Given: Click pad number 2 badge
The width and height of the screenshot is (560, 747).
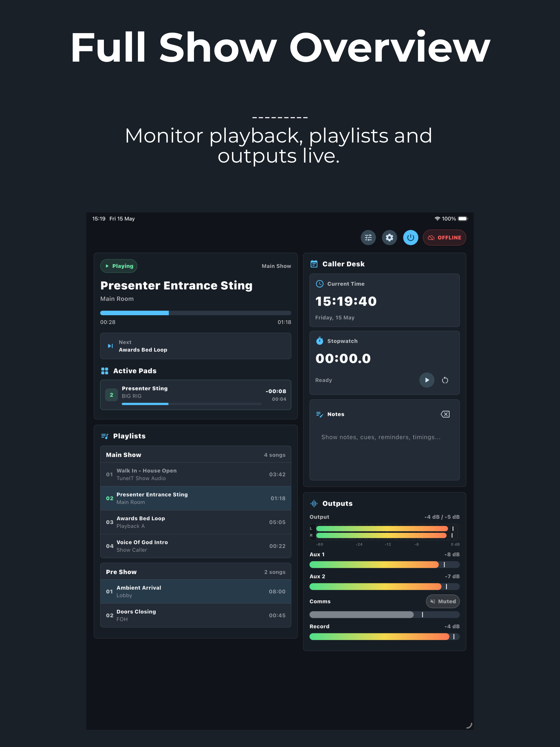Looking at the screenshot, I should tap(112, 395).
